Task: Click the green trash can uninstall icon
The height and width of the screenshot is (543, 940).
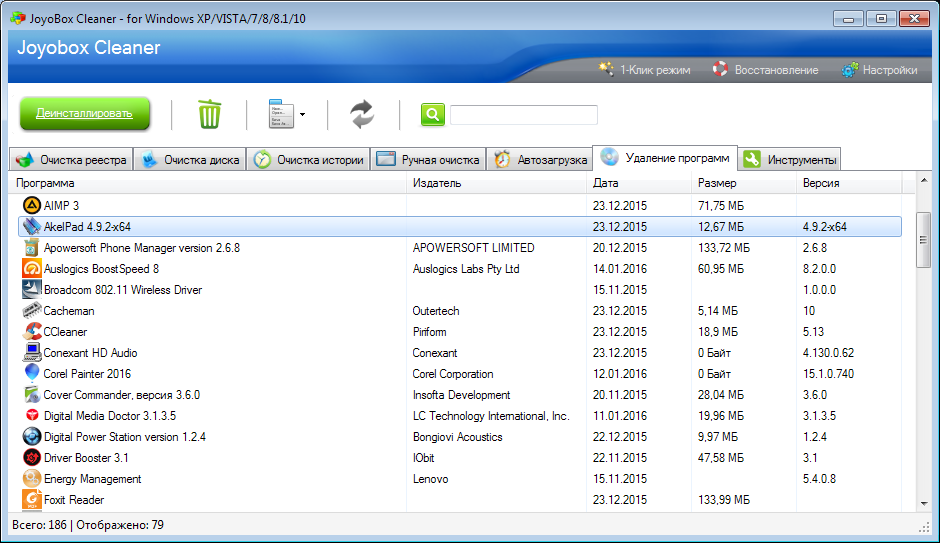Action: 209,114
